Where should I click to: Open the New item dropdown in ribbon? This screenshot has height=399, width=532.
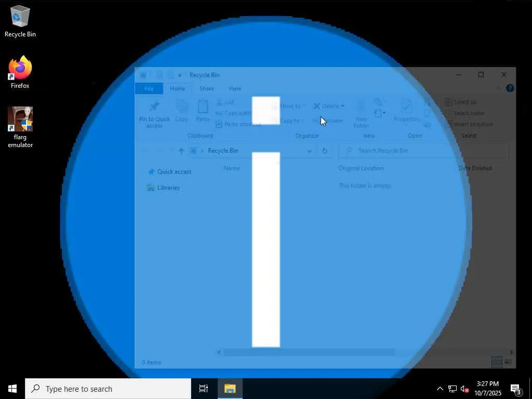click(x=379, y=113)
